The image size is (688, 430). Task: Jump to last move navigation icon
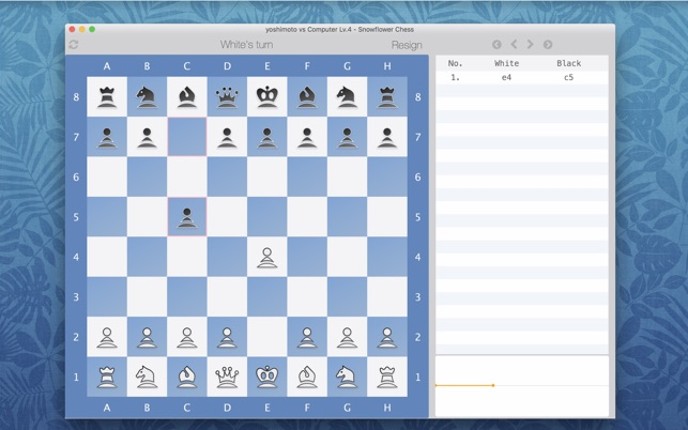[548, 44]
